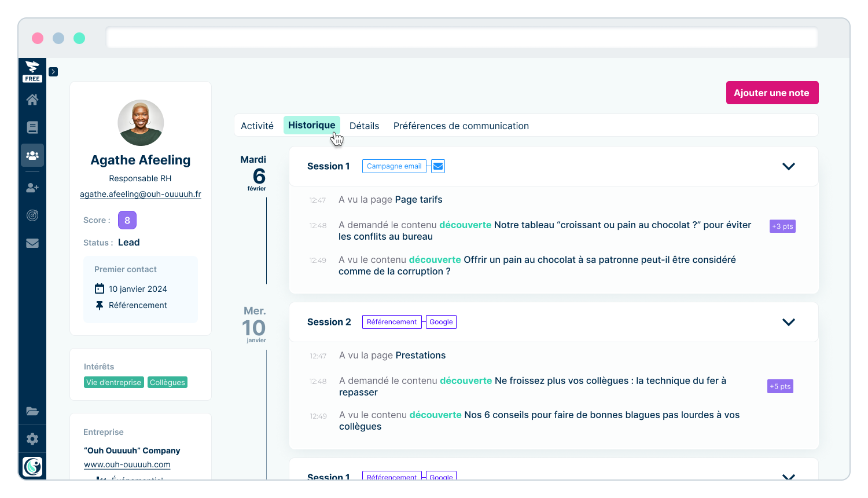The image size is (868, 498).
Task: Click the Ajouter une note button
Action: tap(772, 93)
